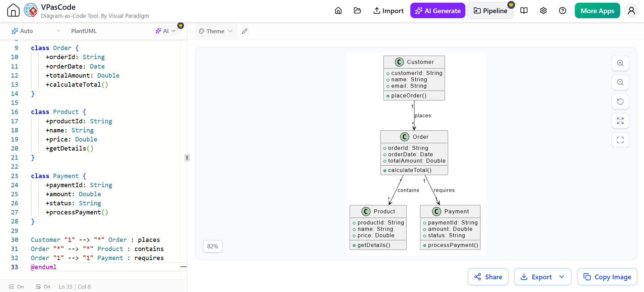Click the splitter handle between editor and preview
The width and height of the screenshot is (644, 292).
pyautogui.click(x=187, y=158)
